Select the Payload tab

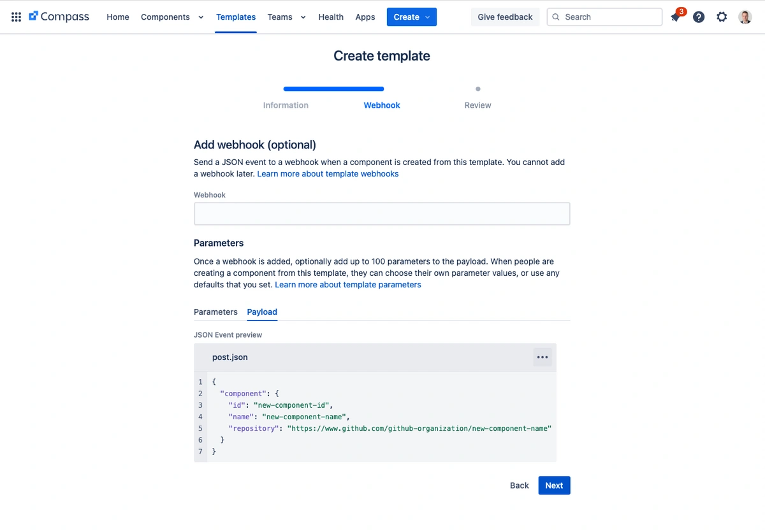(x=262, y=312)
